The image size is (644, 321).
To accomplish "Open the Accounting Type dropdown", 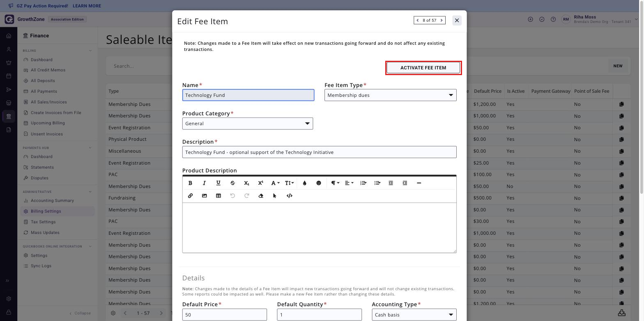I will 414,315.
